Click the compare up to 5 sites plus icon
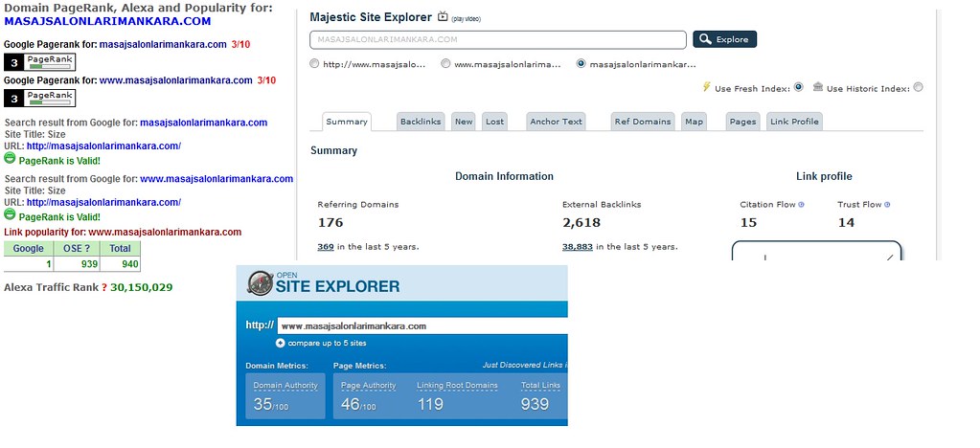980x448 pixels. pos(280,343)
